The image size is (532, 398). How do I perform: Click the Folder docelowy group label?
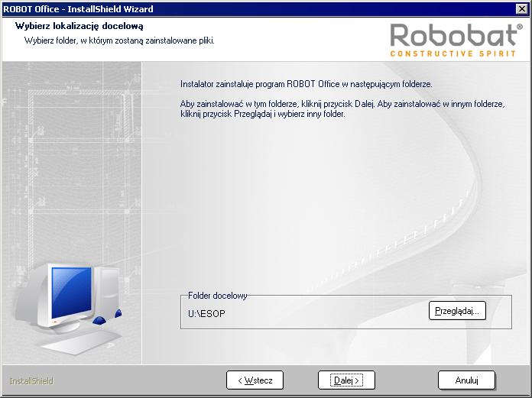218,296
